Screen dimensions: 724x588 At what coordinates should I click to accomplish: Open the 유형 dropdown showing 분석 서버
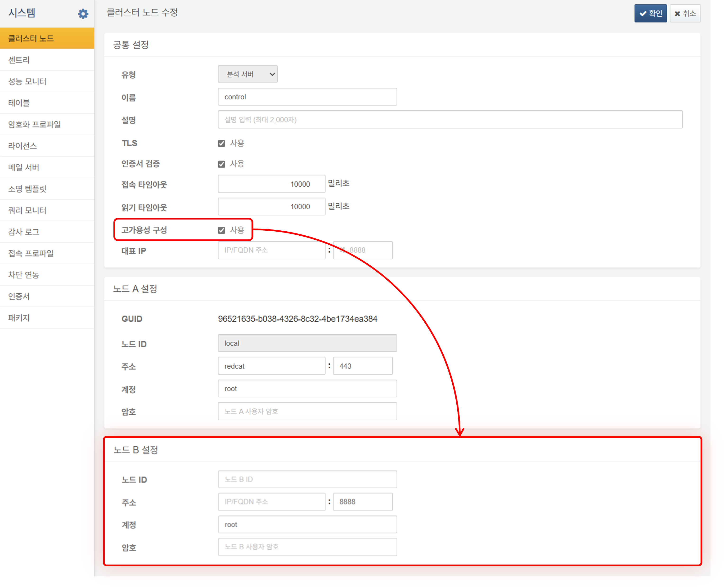click(x=247, y=74)
